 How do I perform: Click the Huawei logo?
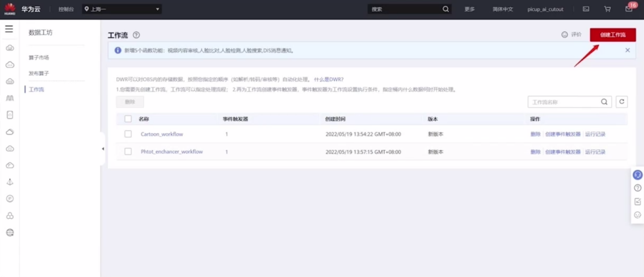pyautogui.click(x=10, y=9)
